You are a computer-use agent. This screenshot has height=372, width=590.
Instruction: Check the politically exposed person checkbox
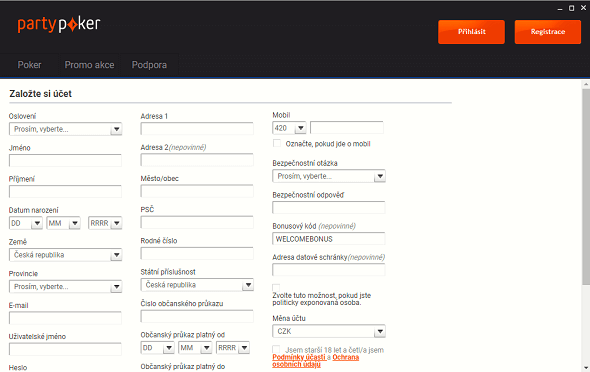[x=276, y=288]
